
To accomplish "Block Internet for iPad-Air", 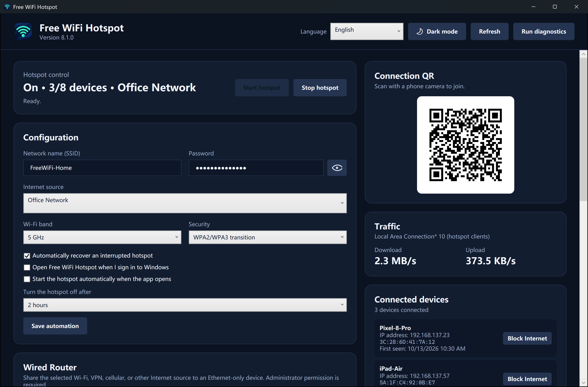I will coord(527,379).
